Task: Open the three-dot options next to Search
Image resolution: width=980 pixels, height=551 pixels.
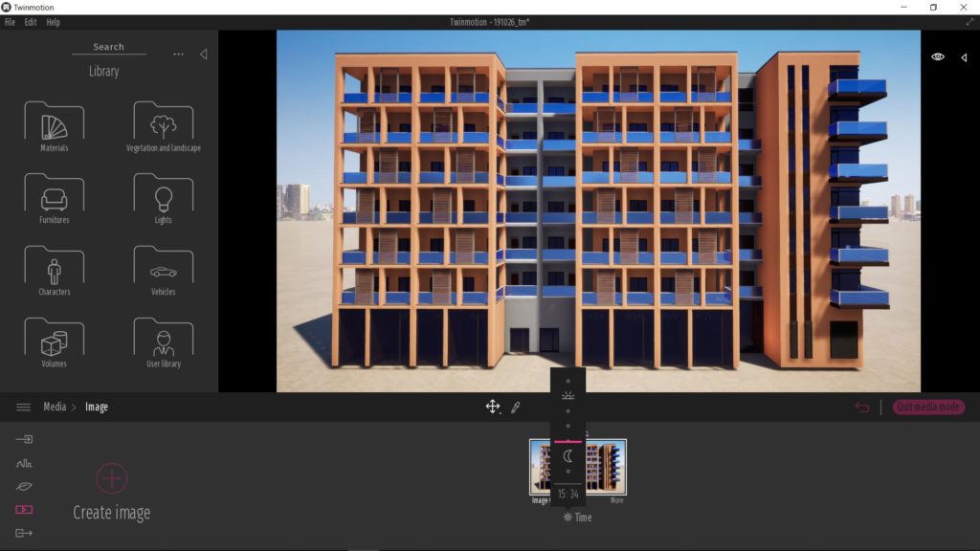Action: point(178,54)
